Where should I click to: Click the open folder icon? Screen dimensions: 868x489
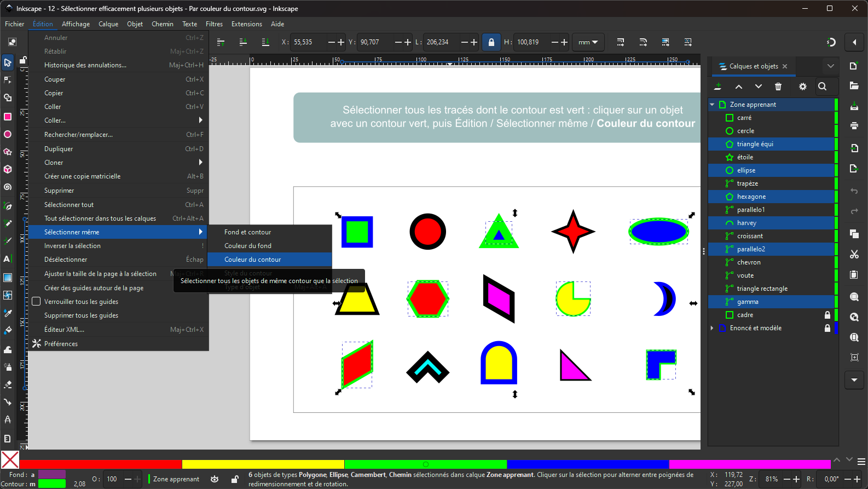click(x=854, y=85)
